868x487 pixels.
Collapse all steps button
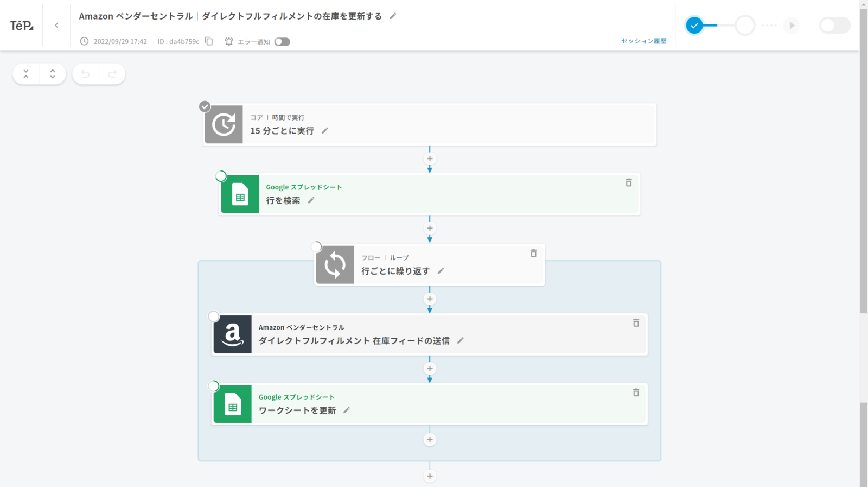[26, 74]
